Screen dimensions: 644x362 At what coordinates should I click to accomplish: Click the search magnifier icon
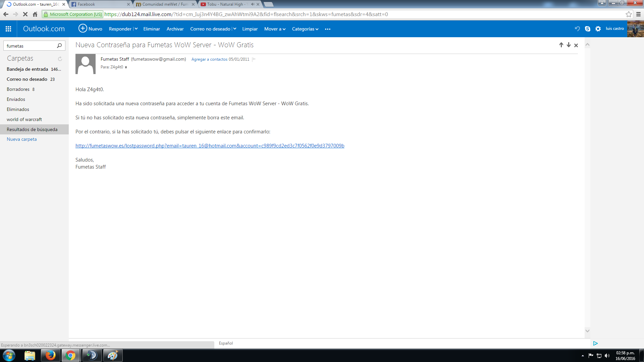tap(59, 46)
